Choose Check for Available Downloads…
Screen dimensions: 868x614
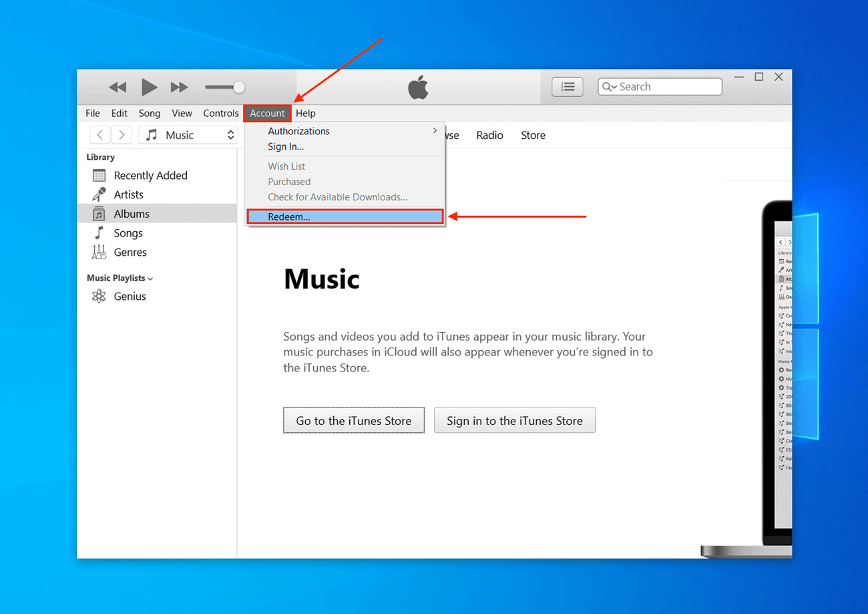(x=345, y=196)
